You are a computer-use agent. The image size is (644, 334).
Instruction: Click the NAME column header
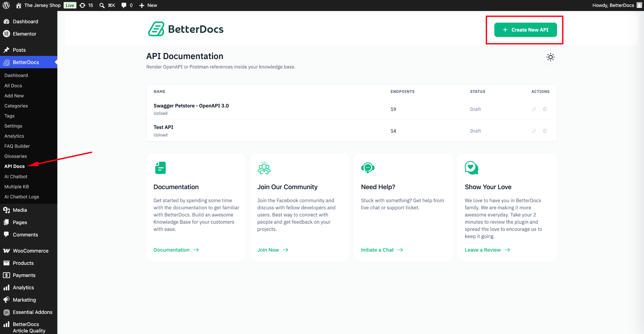(159, 92)
